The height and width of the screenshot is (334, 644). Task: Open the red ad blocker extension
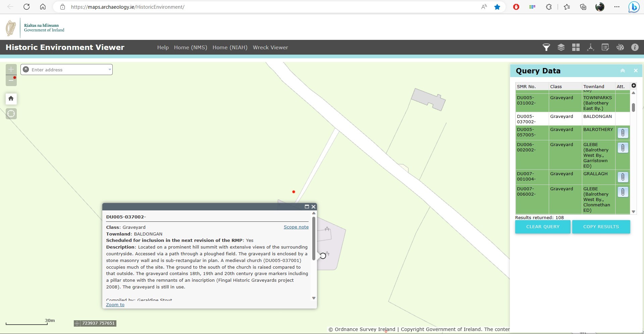pos(516,7)
